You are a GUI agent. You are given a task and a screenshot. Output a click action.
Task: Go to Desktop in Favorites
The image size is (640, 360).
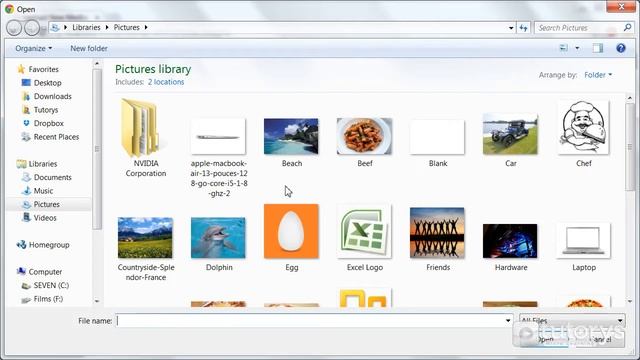point(42,82)
